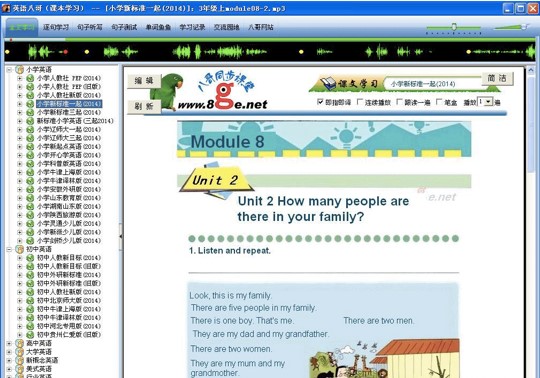Click the 编辑 button
540x378 pixels.
pos(144,81)
